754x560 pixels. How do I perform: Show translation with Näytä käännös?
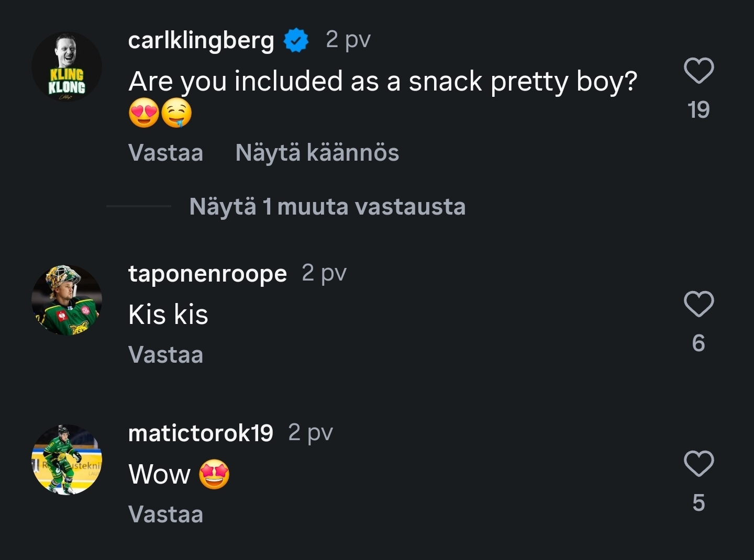317,153
